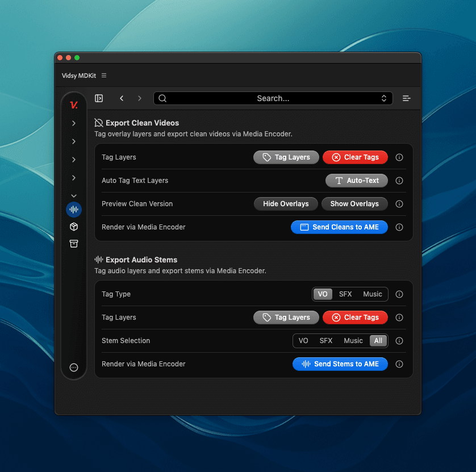Expand the second sidebar chevron section
The height and width of the screenshot is (472, 476).
point(74,141)
